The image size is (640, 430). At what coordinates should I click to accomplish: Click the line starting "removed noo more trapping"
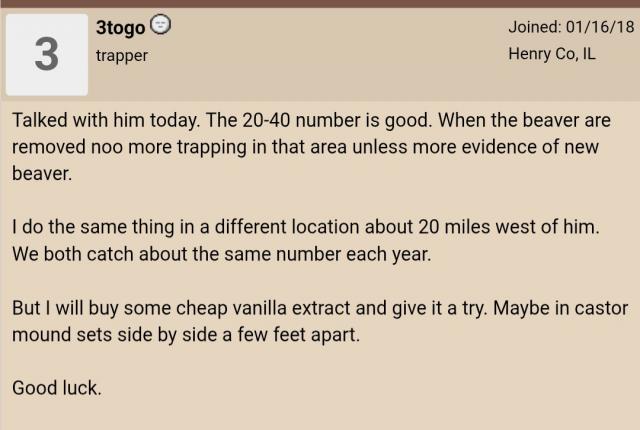[x=305, y=146]
